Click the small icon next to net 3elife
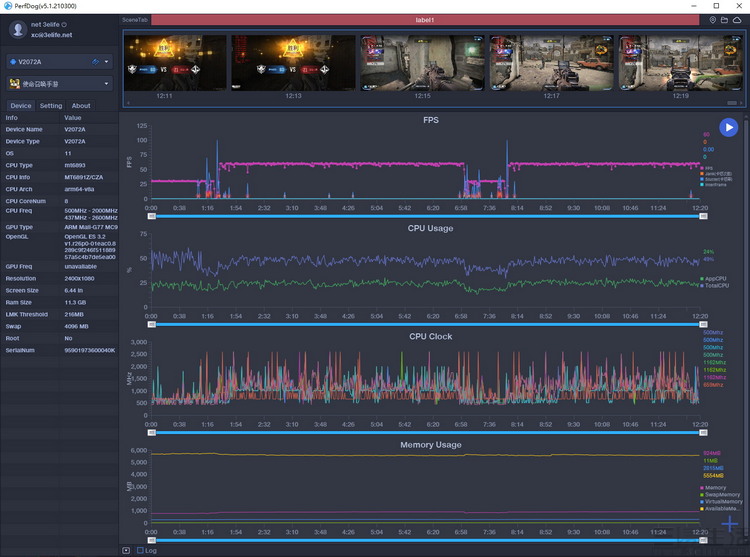The image size is (750, 557). click(64, 24)
